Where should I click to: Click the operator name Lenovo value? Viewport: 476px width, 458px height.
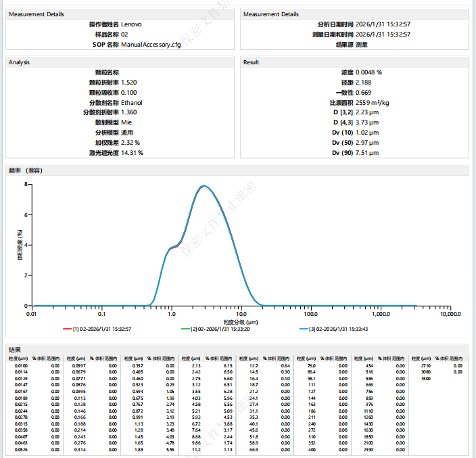(131, 24)
